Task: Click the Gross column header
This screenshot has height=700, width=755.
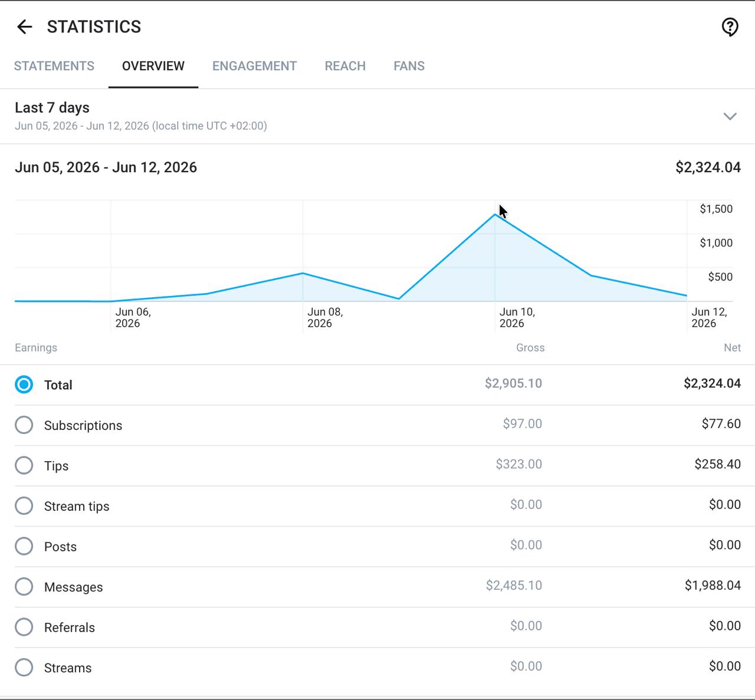Action: tap(530, 348)
